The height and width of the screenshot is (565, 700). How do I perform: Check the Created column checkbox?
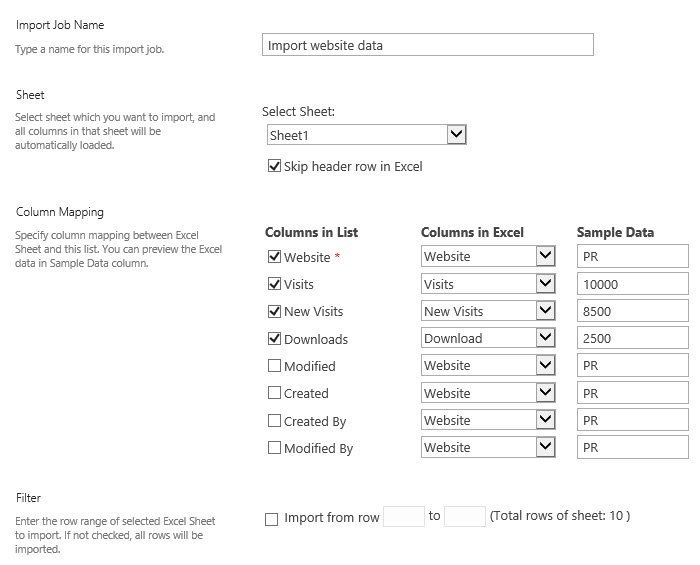[274, 393]
